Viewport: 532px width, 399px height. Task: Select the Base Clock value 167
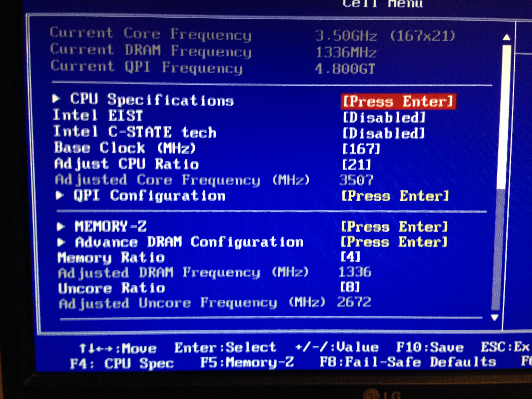pyautogui.click(x=361, y=149)
